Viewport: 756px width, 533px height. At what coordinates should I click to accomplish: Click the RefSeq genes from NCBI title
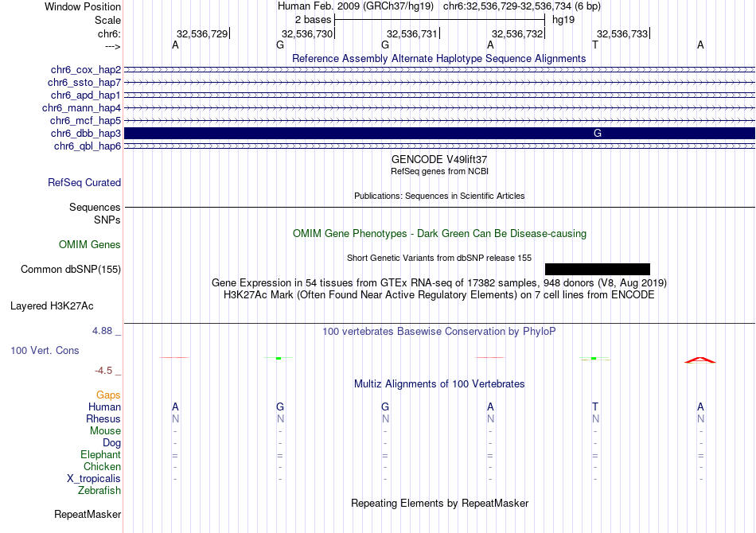439,171
